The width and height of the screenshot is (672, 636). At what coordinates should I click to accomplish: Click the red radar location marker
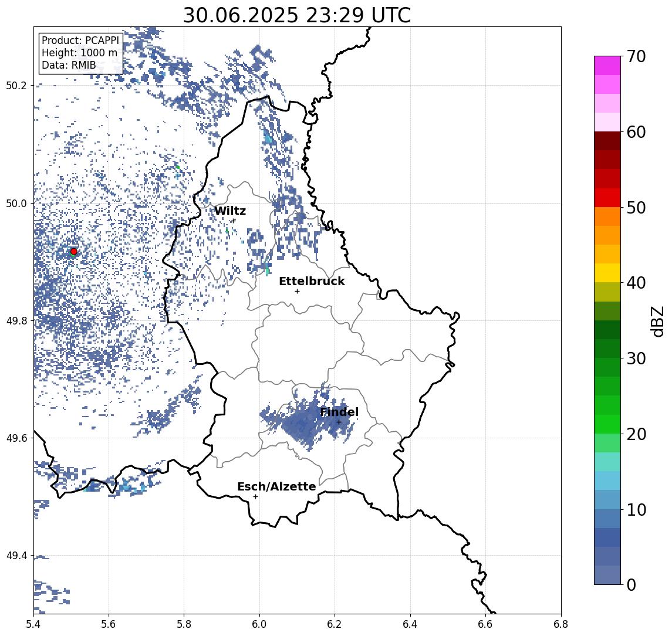(74, 252)
